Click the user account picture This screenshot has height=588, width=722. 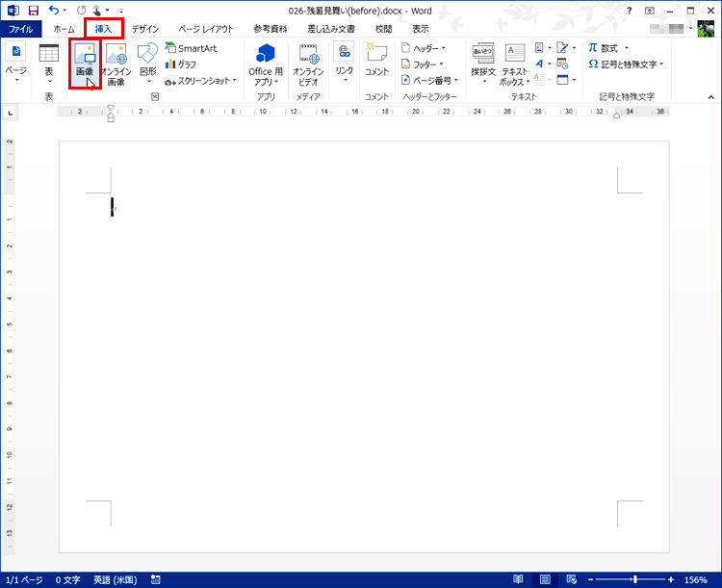pyautogui.click(x=706, y=29)
